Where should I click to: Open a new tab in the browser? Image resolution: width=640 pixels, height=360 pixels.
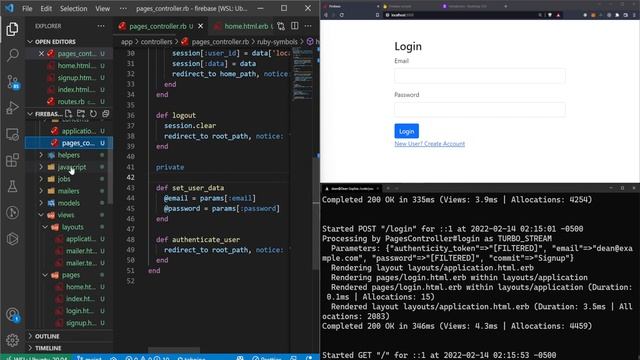point(506,6)
